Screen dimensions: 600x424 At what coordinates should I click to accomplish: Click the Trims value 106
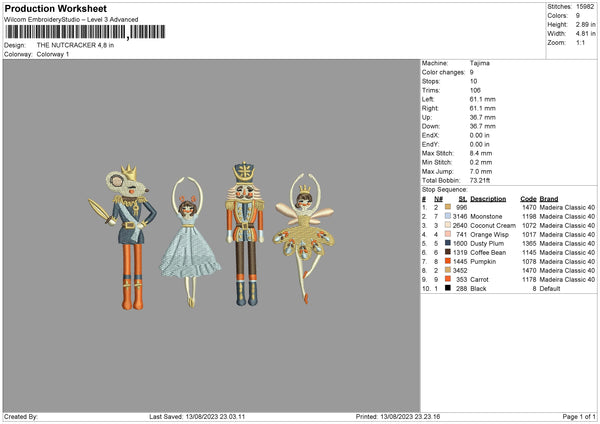pos(475,90)
